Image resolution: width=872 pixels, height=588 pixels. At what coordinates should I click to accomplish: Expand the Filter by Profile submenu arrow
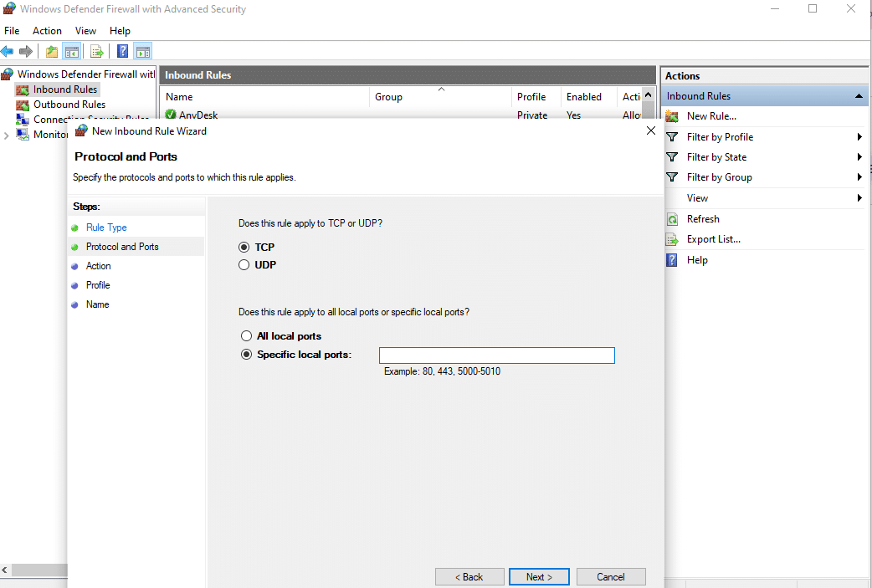859,137
